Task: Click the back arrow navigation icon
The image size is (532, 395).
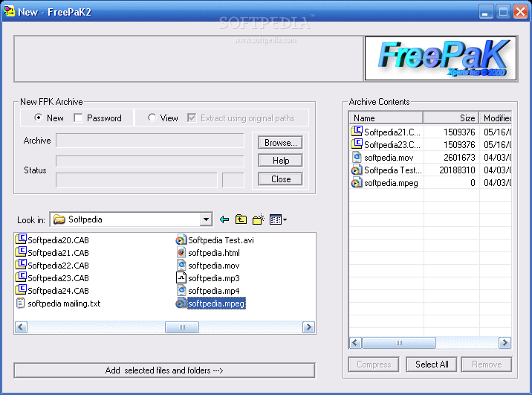Action: (224, 219)
